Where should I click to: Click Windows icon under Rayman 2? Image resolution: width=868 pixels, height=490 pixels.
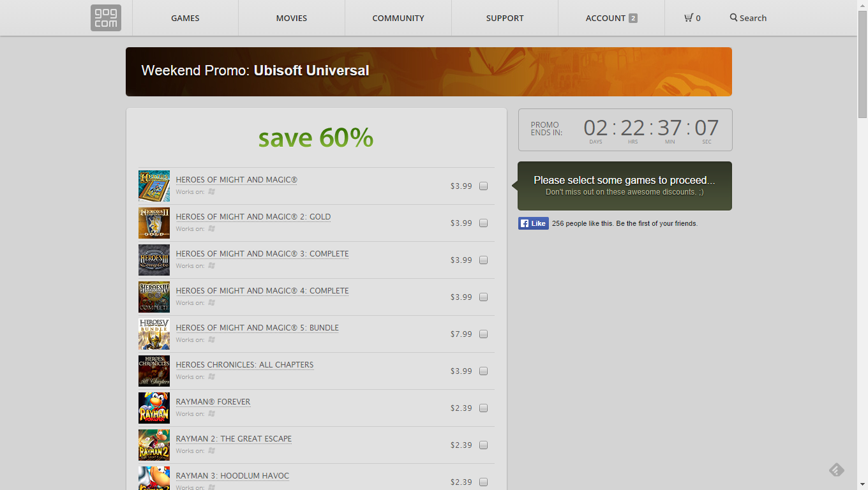[211, 450]
